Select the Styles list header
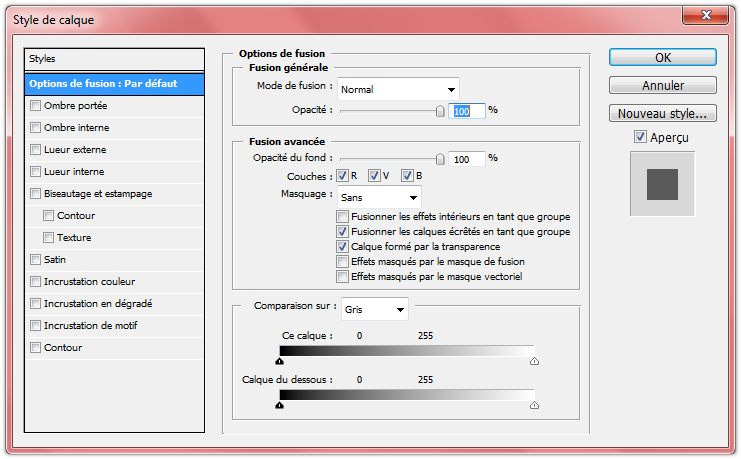741x459 pixels. pos(116,60)
